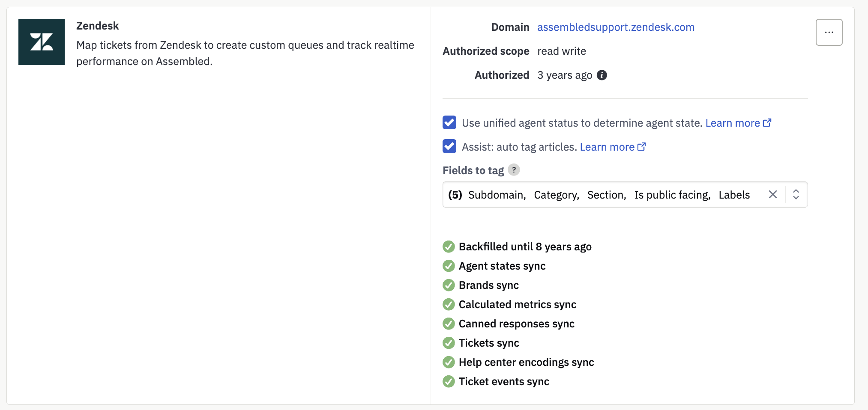Viewport: 868px width, 410px height.
Task: Click the Zendesk integration title
Action: (x=98, y=26)
